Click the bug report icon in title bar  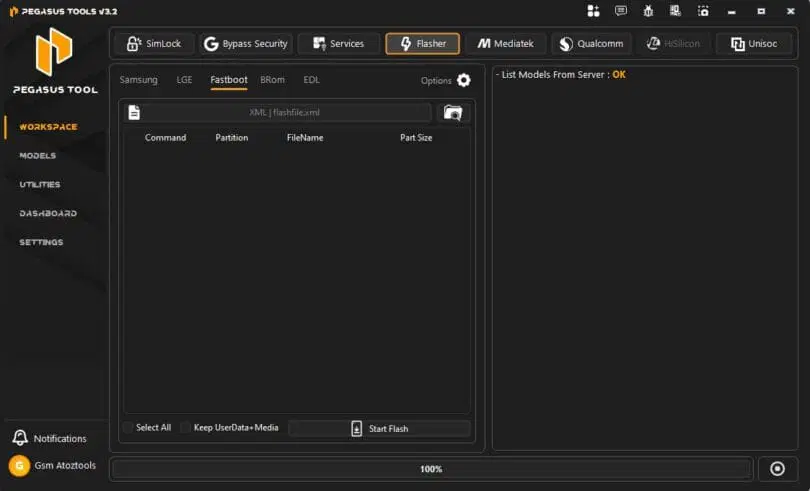tap(648, 11)
